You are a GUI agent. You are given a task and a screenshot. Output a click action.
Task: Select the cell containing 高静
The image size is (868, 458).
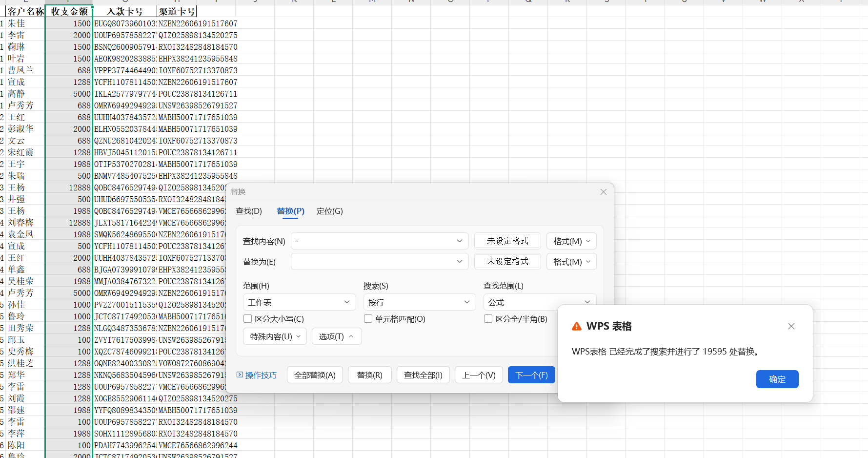pos(25,94)
